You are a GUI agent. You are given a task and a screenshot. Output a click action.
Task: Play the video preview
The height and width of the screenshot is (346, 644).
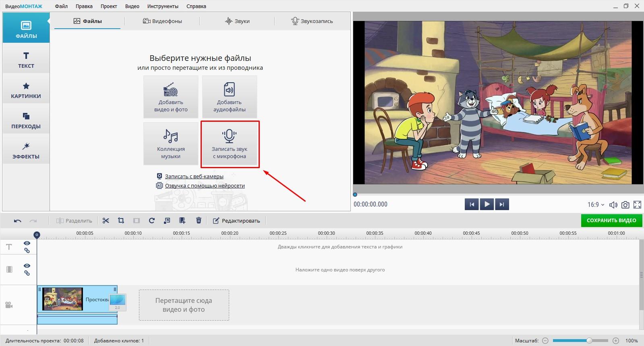coord(487,204)
